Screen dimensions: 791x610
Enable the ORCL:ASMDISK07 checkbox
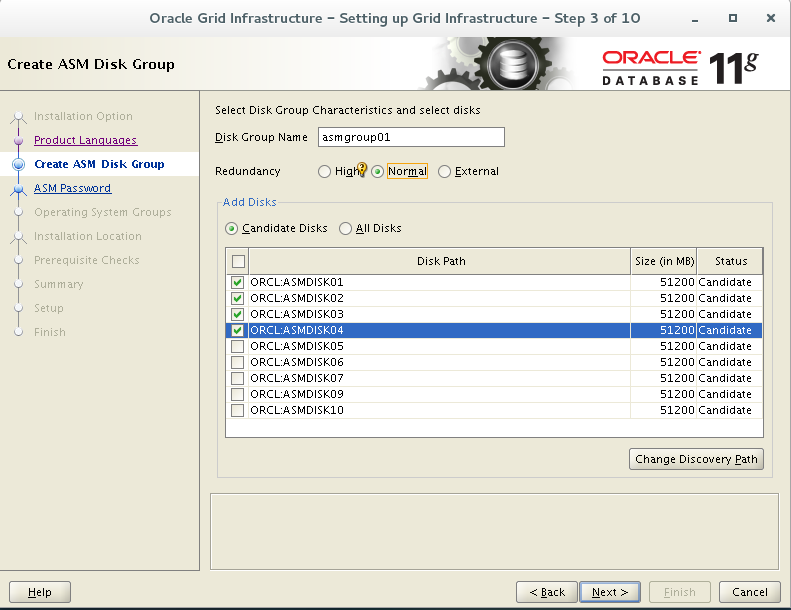pyautogui.click(x=237, y=378)
